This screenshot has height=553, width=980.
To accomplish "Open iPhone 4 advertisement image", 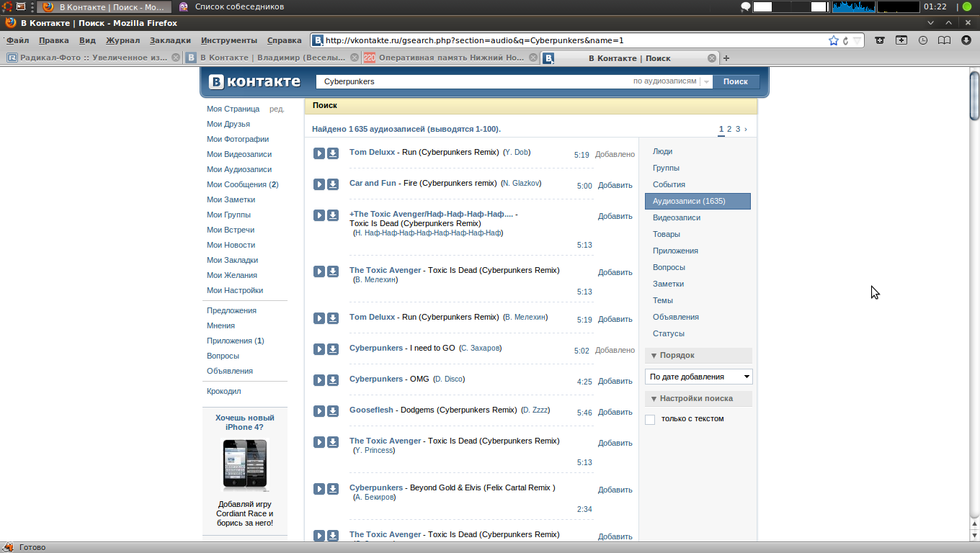I will click(244, 464).
